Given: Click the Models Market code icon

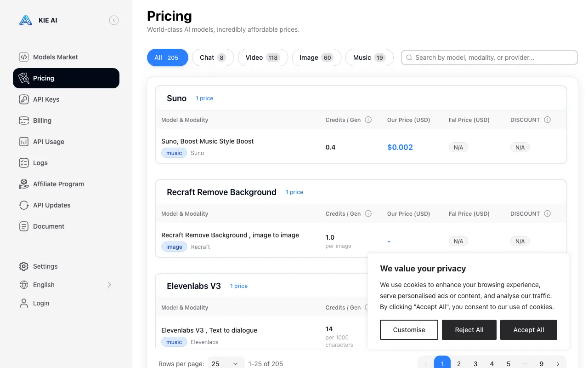Looking at the screenshot, I should 23,57.
